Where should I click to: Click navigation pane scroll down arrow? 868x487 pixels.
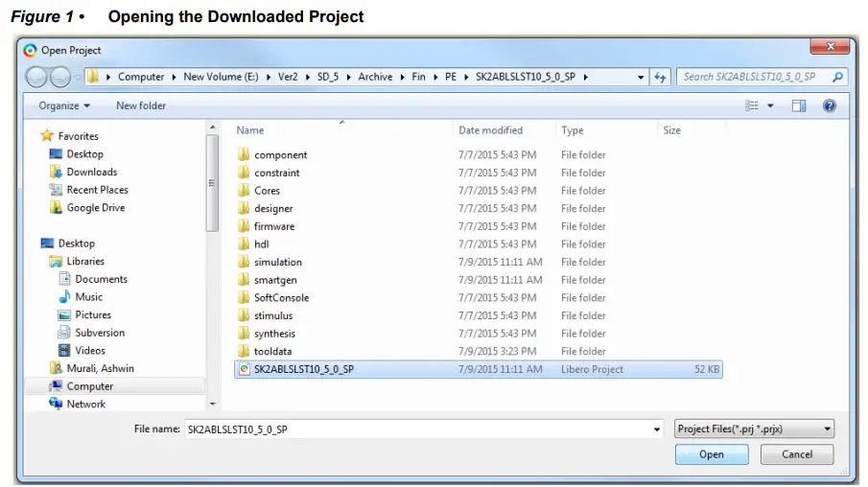[x=213, y=405]
